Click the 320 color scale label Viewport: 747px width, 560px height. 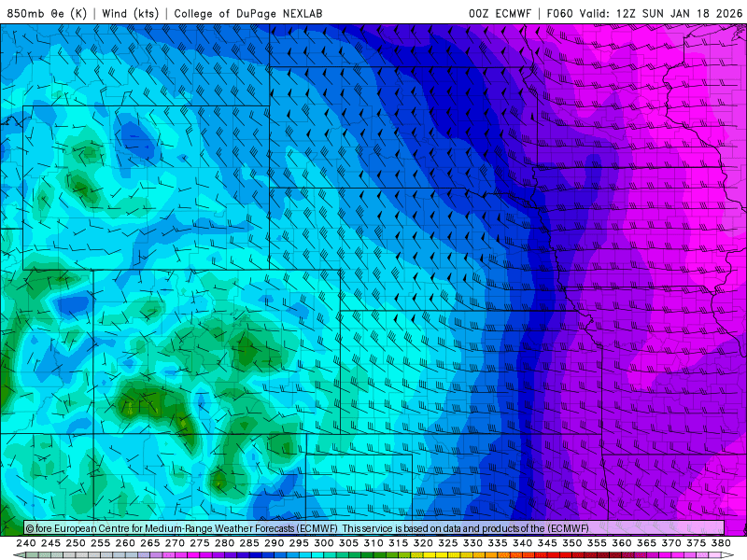coord(423,543)
